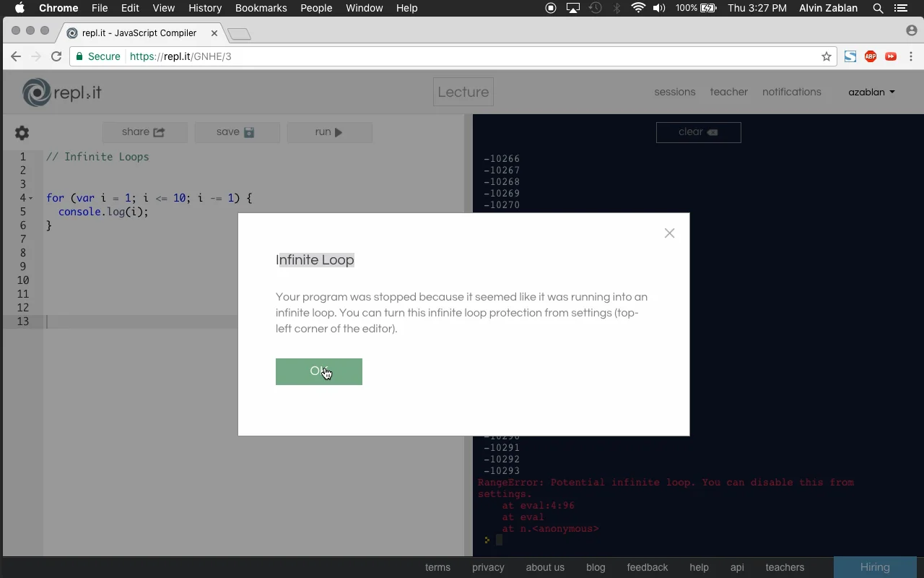Open the feedback footer link
The image size is (924, 578).
[648, 567]
